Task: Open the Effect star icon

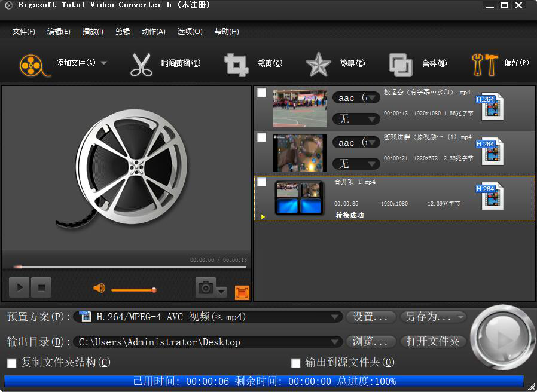Action: click(x=318, y=64)
